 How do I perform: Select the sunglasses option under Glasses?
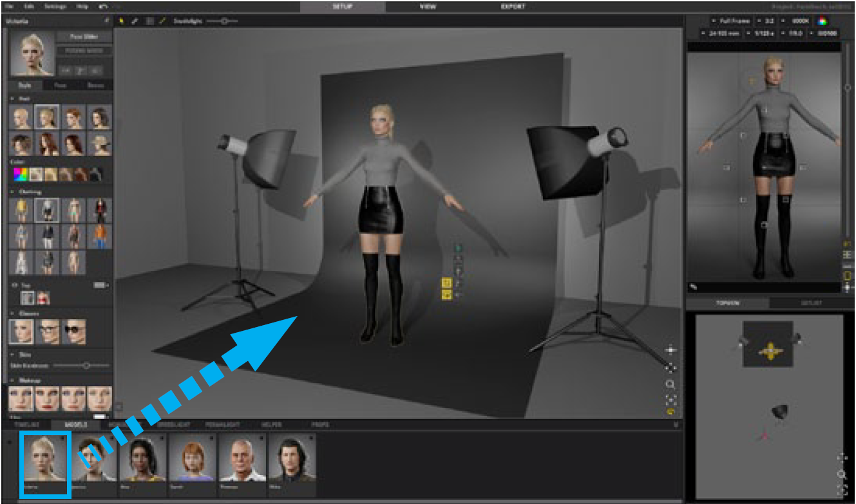coord(73,332)
